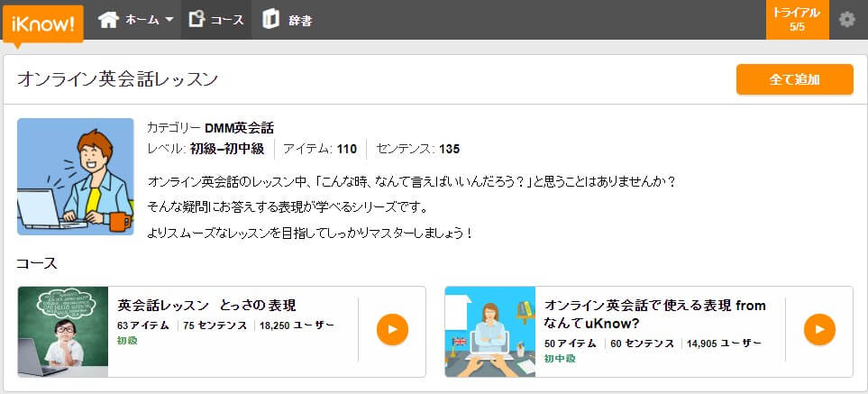Click the なんてuKnow? course thumbnail
This screenshot has width=868, height=394.
pos(490,332)
